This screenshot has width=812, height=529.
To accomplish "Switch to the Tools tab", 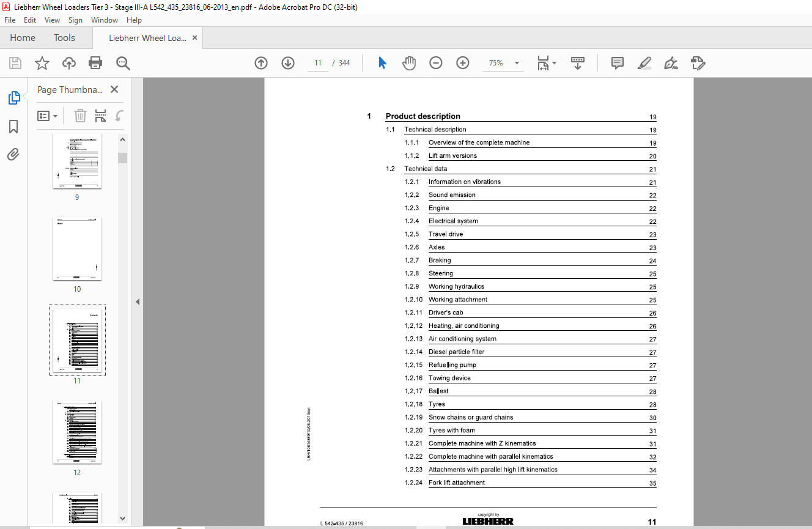I will (64, 38).
